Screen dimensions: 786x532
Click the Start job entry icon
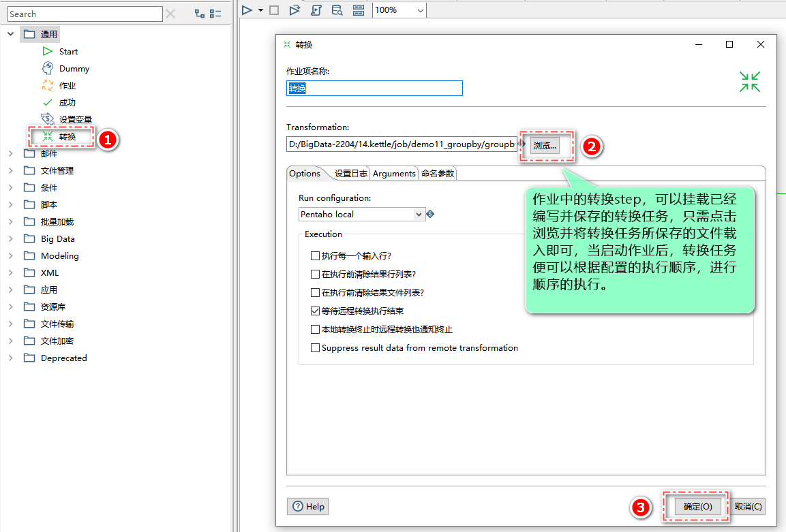tap(48, 51)
